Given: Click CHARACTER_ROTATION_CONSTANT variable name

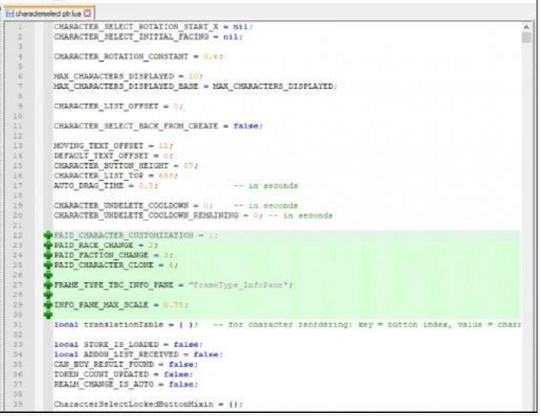Looking at the screenshot, I should tap(121, 56).
